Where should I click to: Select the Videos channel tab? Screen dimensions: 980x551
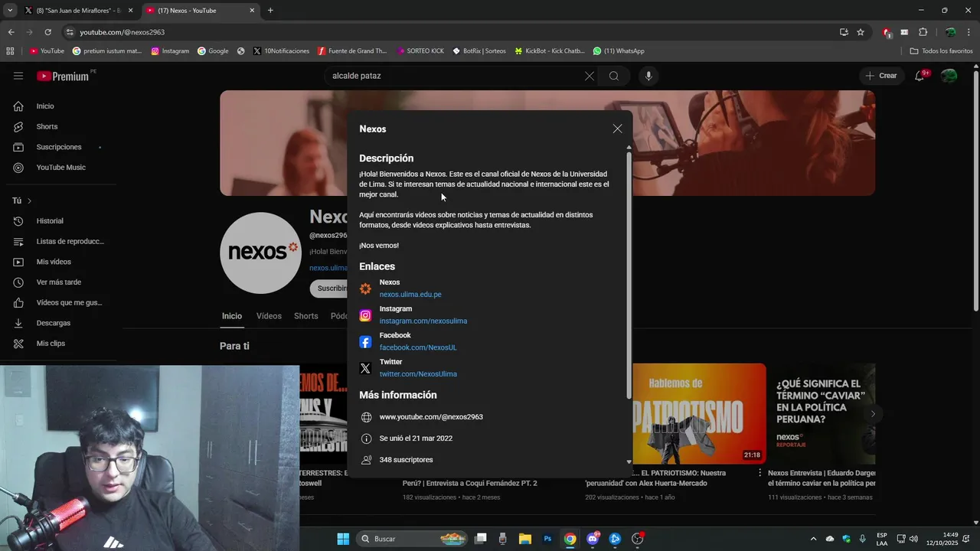[269, 316]
